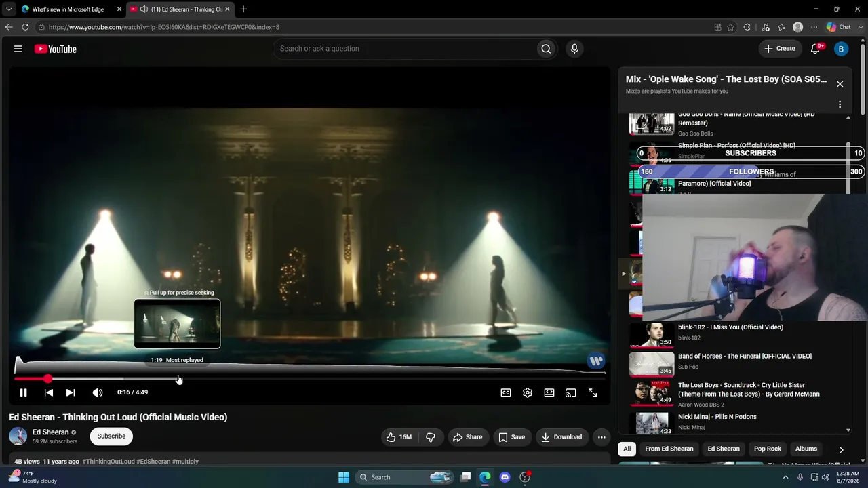The height and width of the screenshot is (488, 868).
Task: Open the YouTube guide hamburger menu
Action: coord(18,49)
